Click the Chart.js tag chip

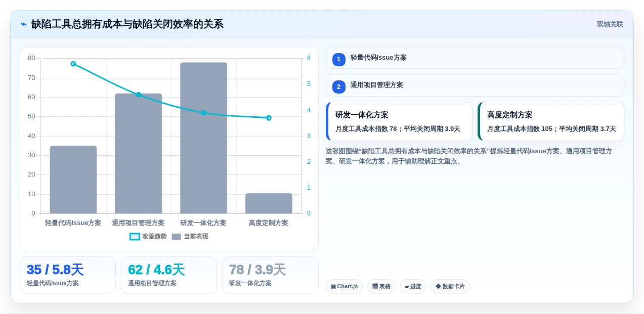(345, 286)
